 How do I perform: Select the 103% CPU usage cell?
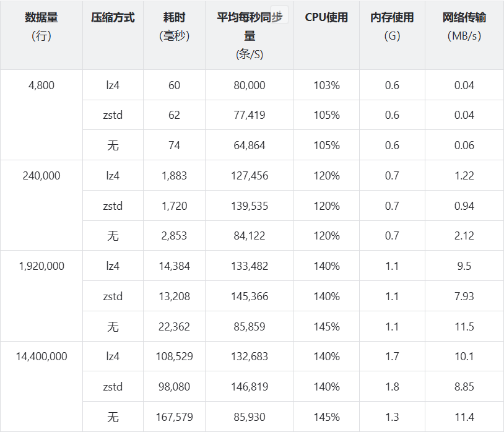click(x=326, y=85)
